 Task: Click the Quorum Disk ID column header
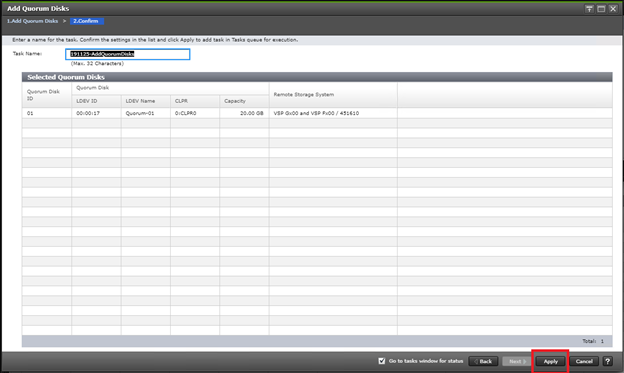47,95
